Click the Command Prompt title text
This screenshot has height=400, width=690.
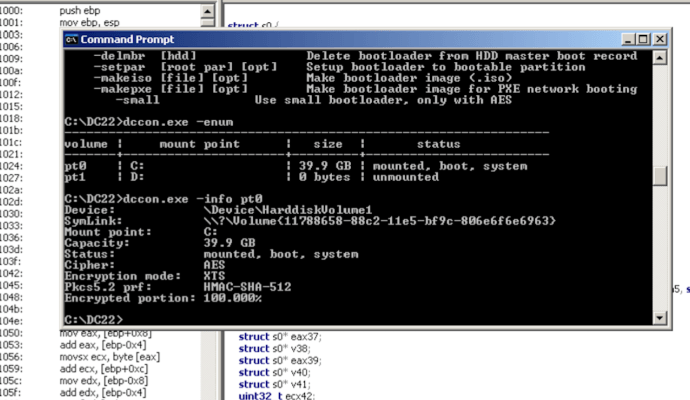(127, 40)
